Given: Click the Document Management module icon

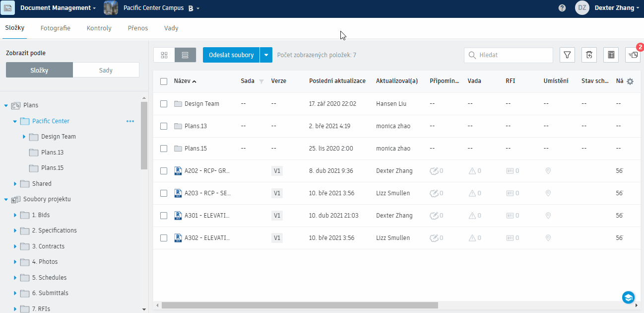Looking at the screenshot, I should 7,8.
